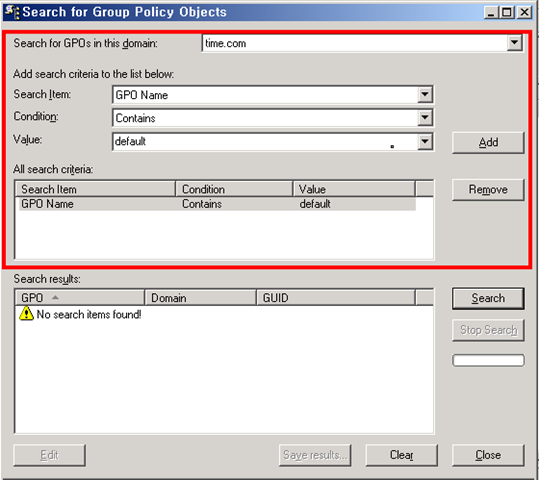Minimize the Search for GPOs window
Viewport: 539px width, 480px height.
click(x=491, y=12)
